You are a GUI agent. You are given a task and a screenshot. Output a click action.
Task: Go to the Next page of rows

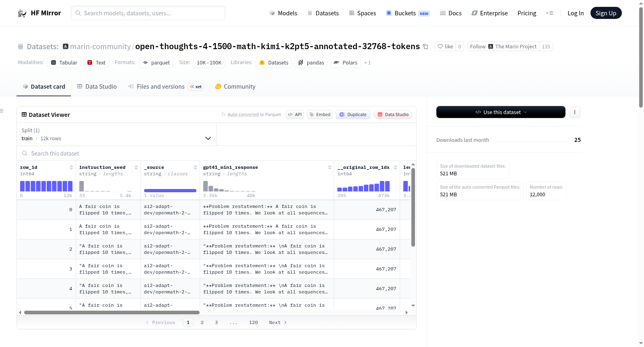(278, 322)
